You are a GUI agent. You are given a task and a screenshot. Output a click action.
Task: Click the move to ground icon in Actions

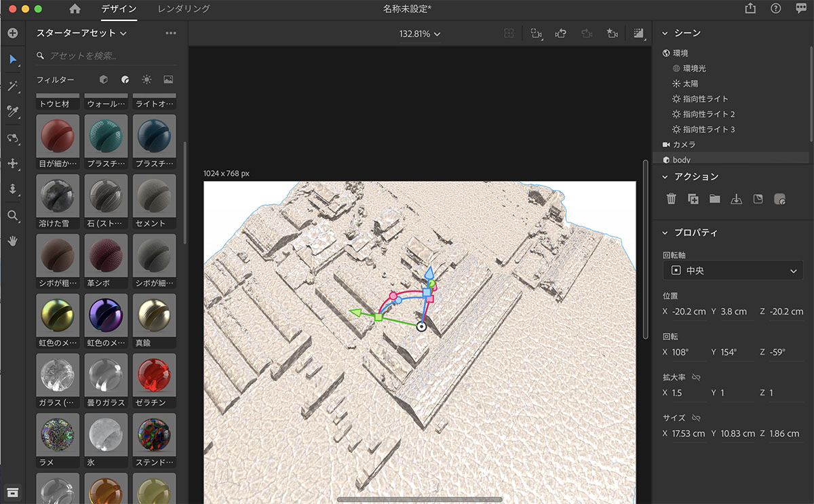pyautogui.click(x=737, y=199)
